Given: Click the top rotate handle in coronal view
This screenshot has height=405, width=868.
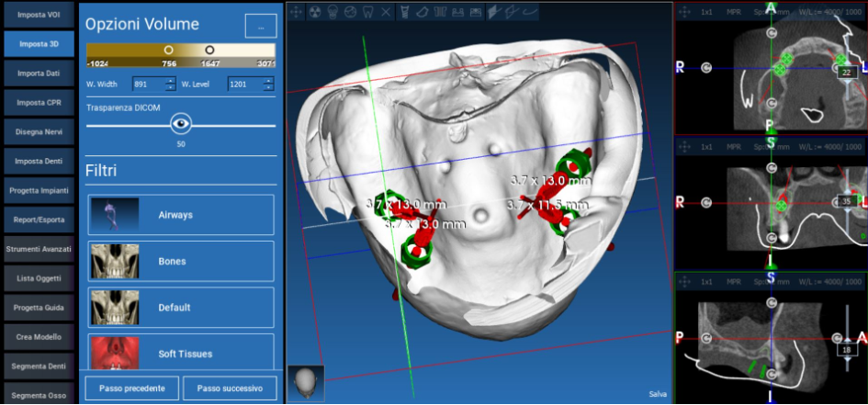Looking at the screenshot, I should coord(771,168).
